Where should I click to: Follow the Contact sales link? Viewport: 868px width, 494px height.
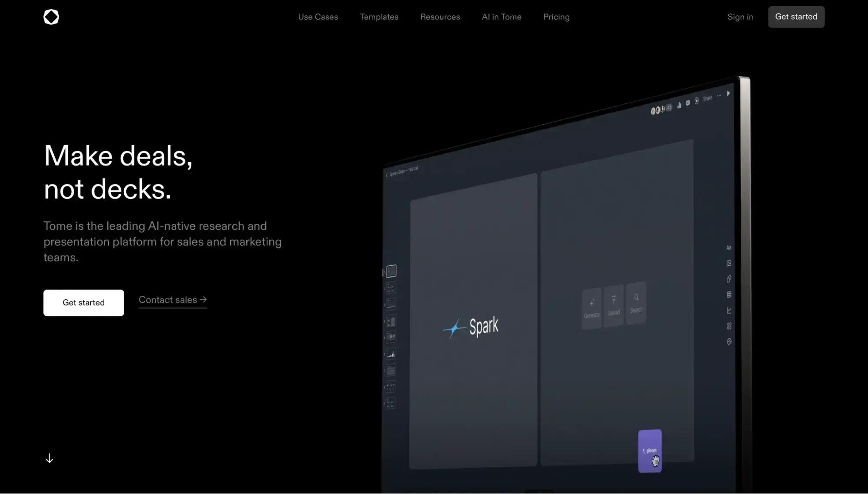[172, 300]
